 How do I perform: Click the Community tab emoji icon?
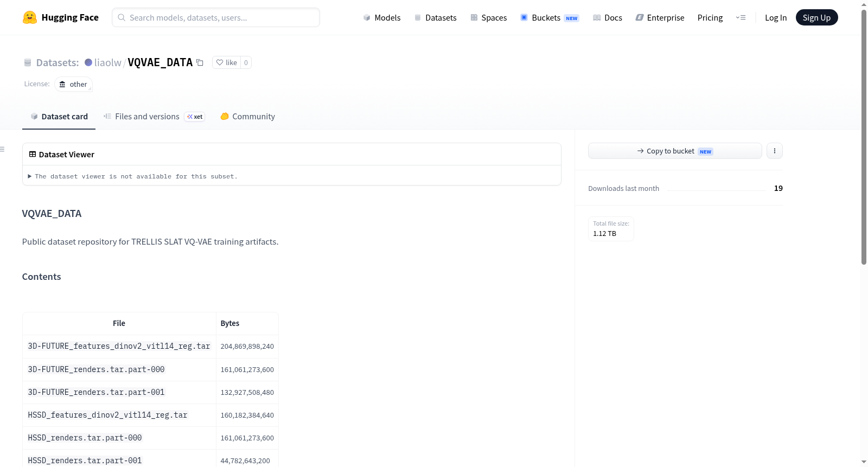point(225,116)
